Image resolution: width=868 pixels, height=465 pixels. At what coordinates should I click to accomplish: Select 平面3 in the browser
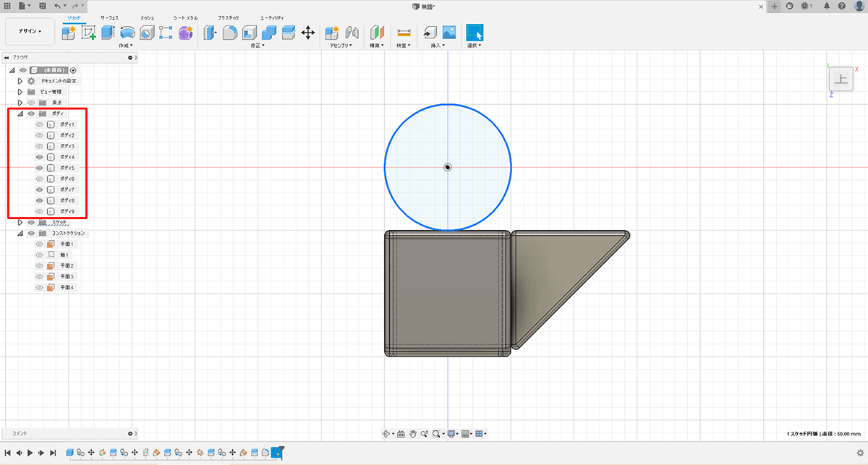click(67, 277)
